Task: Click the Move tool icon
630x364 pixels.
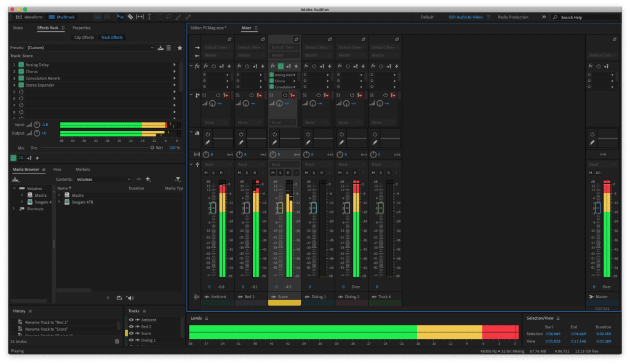Action: click(x=121, y=17)
